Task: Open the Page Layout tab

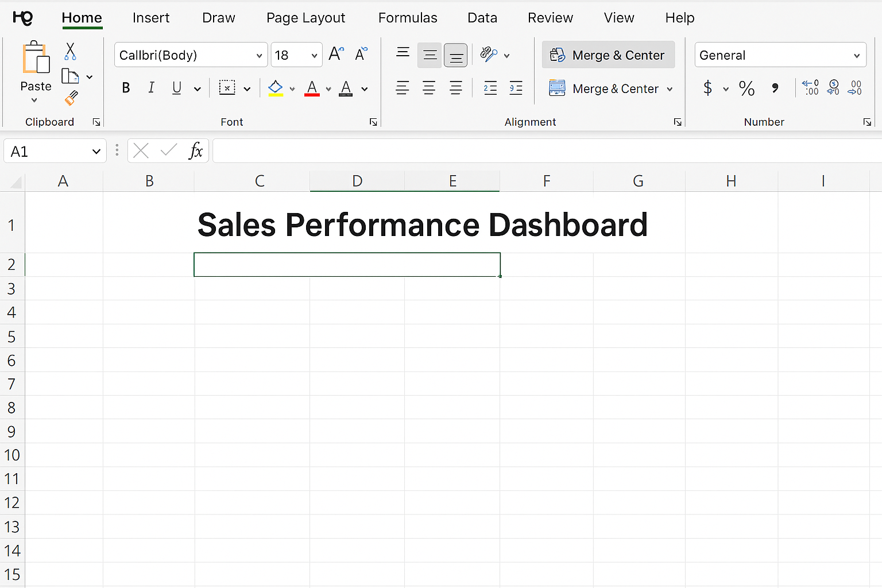Action: coord(305,18)
